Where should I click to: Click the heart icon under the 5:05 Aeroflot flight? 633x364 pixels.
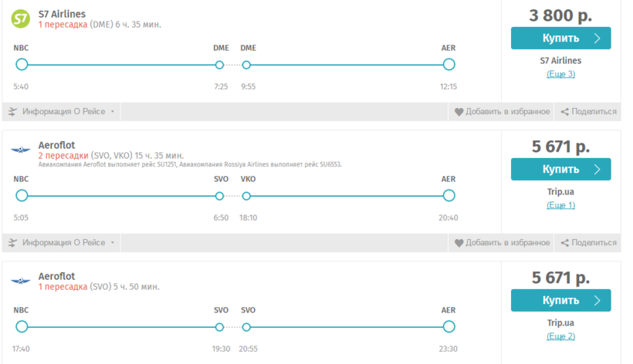(x=459, y=243)
